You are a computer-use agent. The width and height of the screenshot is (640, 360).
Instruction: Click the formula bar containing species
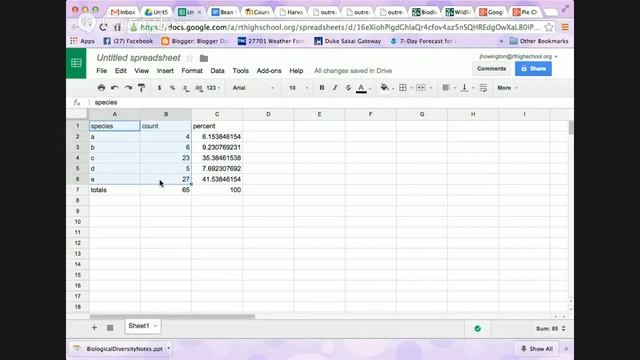327,102
